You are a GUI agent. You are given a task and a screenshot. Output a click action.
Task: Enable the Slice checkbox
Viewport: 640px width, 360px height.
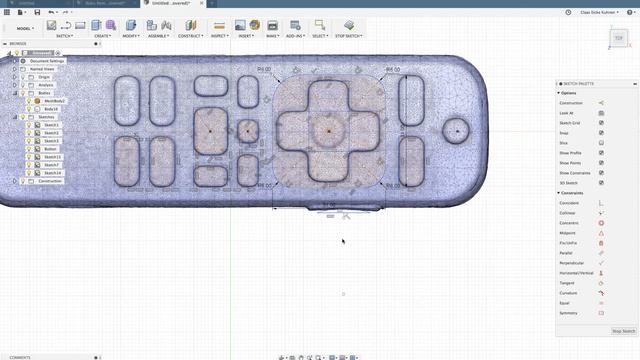tap(601, 143)
